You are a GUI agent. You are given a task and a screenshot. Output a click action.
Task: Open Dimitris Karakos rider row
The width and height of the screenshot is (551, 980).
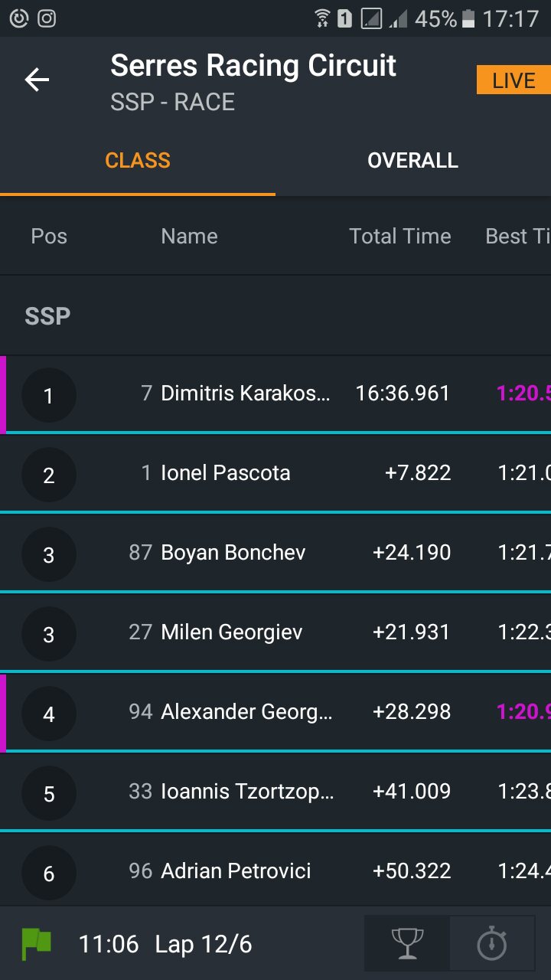point(245,394)
